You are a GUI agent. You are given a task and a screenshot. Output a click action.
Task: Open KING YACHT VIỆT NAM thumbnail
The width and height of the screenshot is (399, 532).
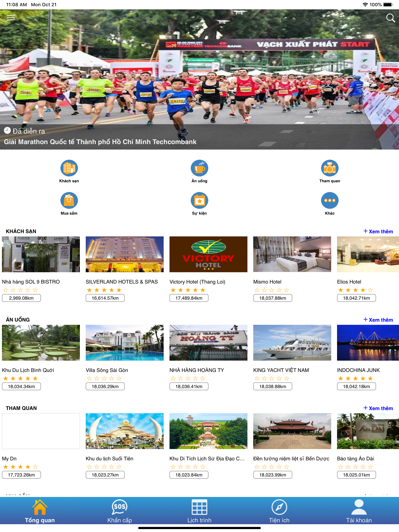[x=292, y=343]
